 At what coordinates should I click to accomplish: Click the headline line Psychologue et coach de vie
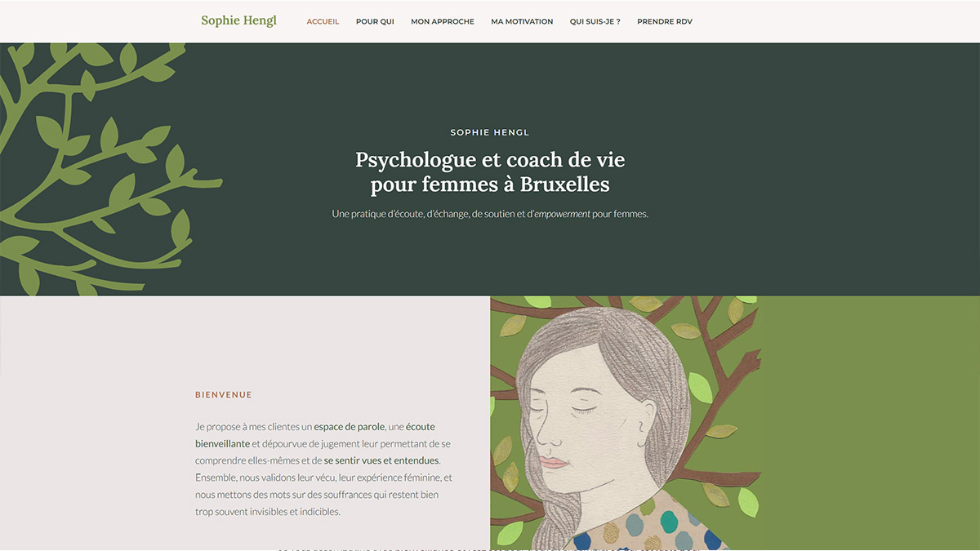[x=490, y=159]
